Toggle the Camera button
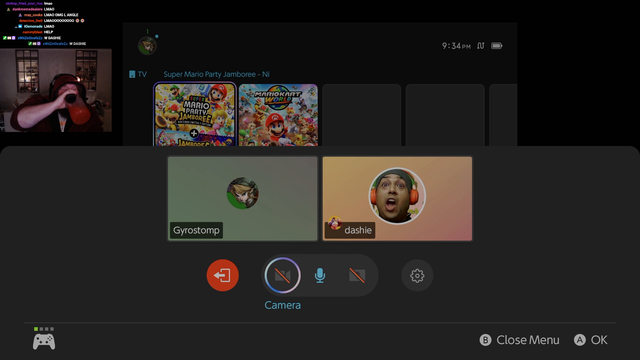This screenshot has height=360, width=640. tap(282, 276)
